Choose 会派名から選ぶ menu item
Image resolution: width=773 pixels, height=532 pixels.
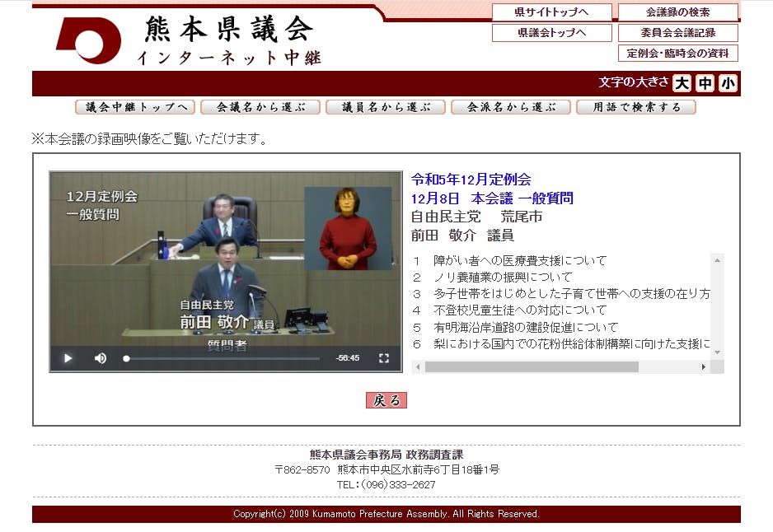pyautogui.click(x=511, y=107)
